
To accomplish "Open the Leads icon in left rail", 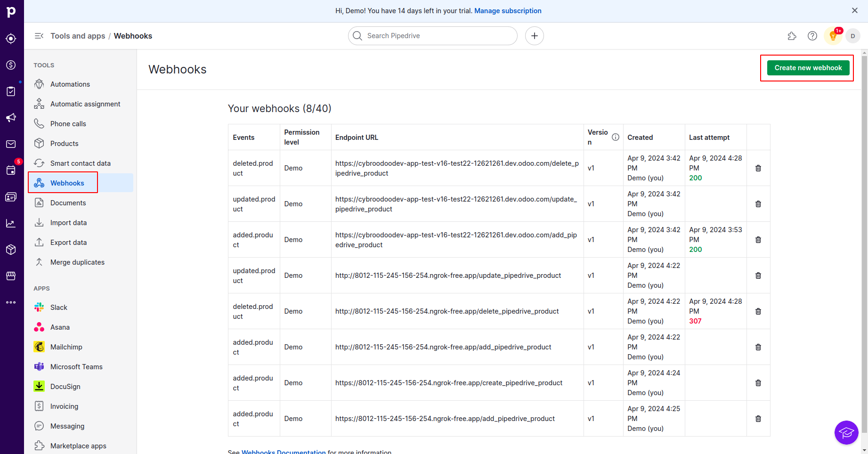I will (11, 39).
